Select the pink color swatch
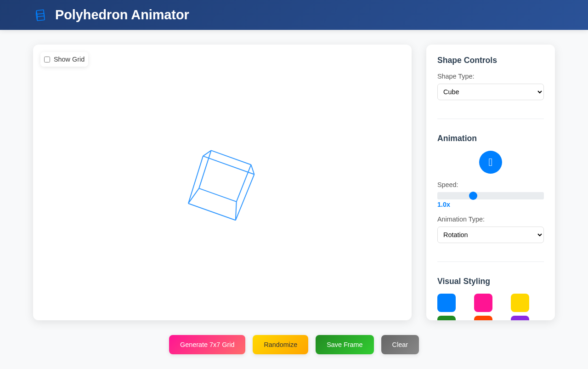This screenshot has width=588, height=369. click(483, 303)
